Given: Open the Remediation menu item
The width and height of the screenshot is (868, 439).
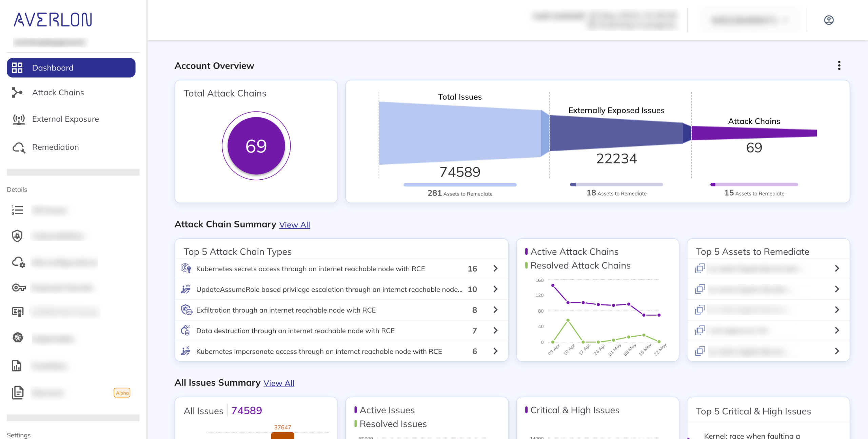Looking at the screenshot, I should pos(55,147).
